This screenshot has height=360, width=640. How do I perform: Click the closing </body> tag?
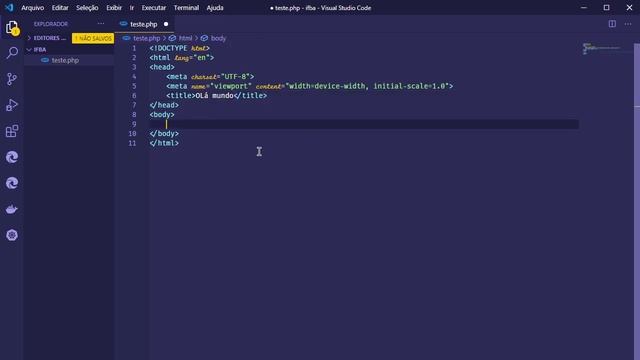pyautogui.click(x=164, y=133)
